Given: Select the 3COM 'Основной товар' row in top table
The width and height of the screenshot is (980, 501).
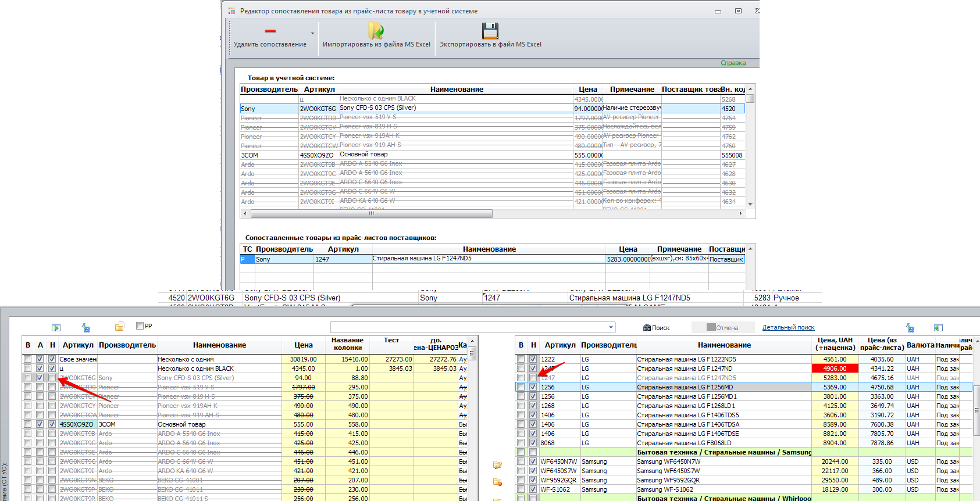Looking at the screenshot, I should (492, 155).
